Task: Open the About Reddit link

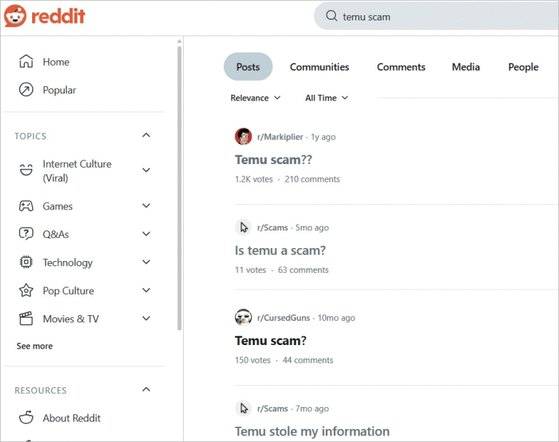Action: [x=72, y=418]
